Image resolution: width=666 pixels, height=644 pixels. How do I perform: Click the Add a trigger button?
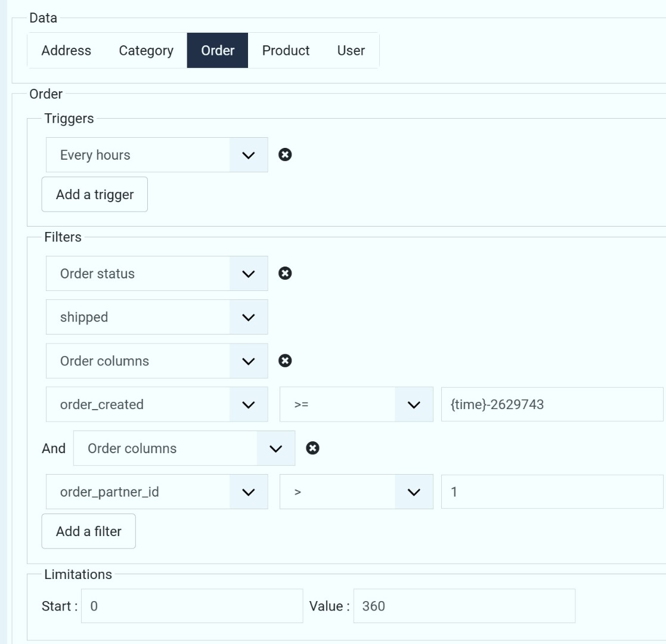(x=94, y=194)
